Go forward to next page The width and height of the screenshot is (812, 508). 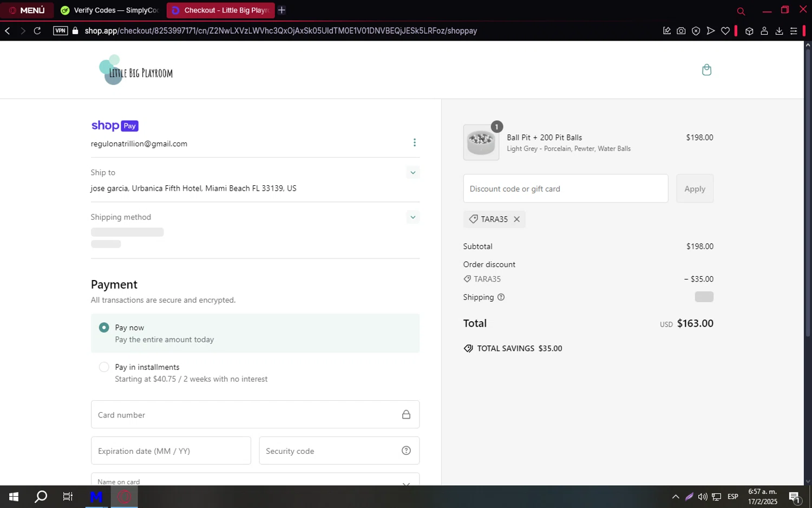(23, 31)
